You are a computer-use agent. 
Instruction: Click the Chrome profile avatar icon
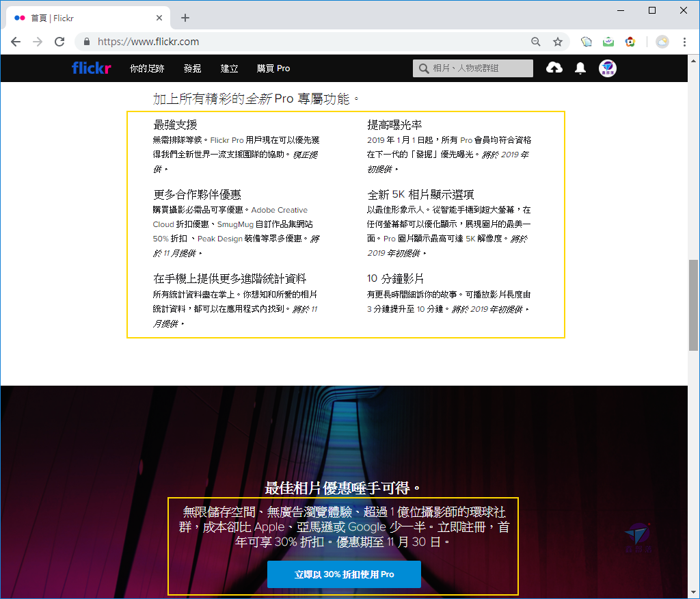coord(662,42)
